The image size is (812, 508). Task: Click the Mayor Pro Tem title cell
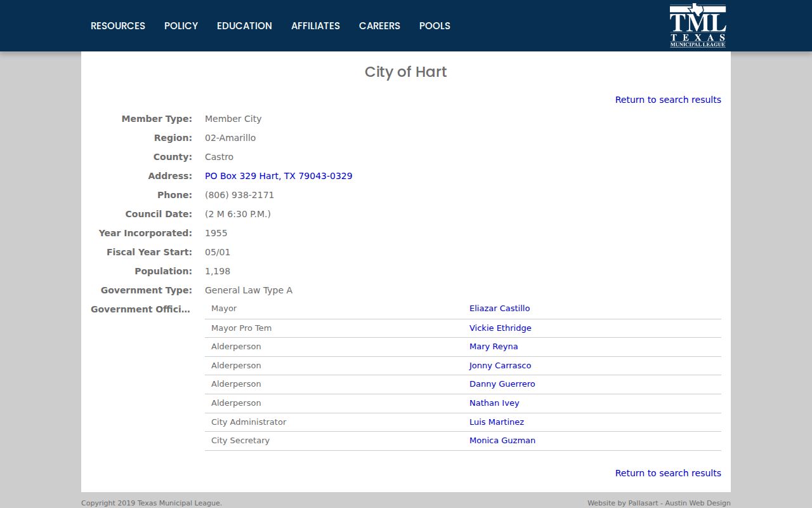point(241,328)
